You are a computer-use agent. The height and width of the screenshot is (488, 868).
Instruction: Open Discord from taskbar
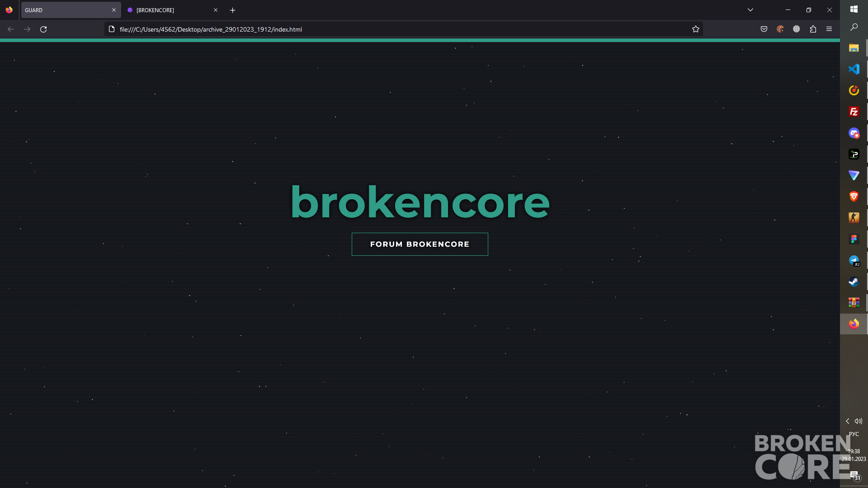click(x=854, y=133)
